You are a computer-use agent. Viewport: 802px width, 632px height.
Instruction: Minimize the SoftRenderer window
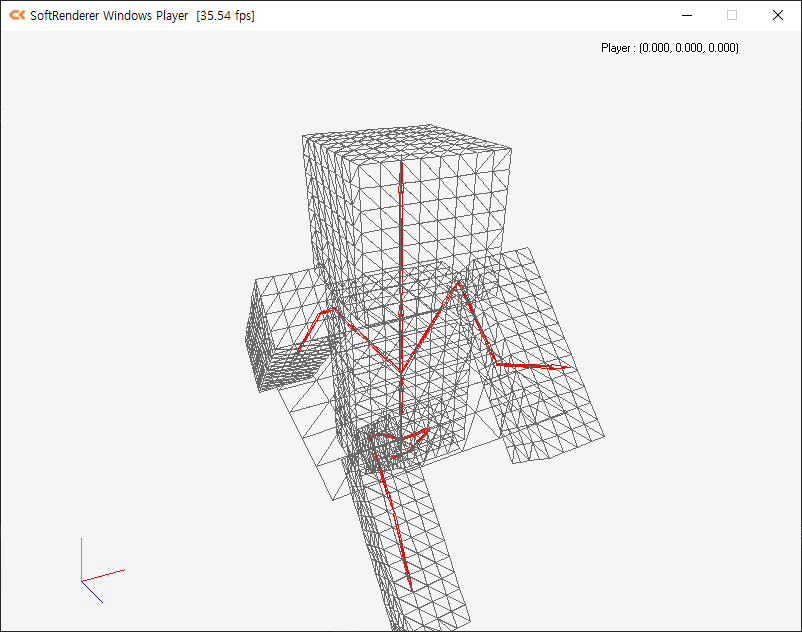tap(687, 15)
